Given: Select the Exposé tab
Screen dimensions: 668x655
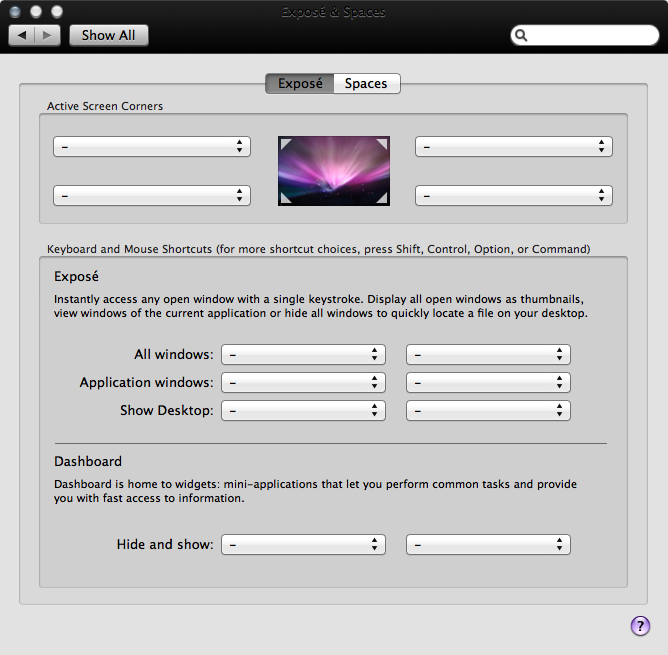Looking at the screenshot, I should click(x=299, y=83).
